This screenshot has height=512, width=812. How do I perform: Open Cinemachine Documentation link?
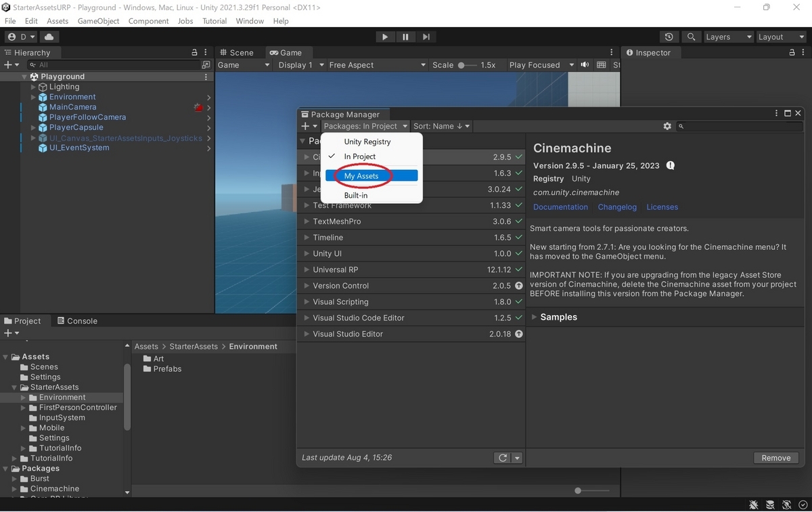(560, 207)
